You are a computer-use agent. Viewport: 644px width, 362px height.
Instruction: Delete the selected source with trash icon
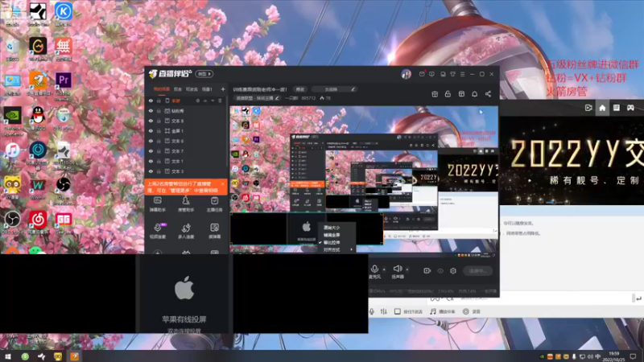(x=220, y=101)
